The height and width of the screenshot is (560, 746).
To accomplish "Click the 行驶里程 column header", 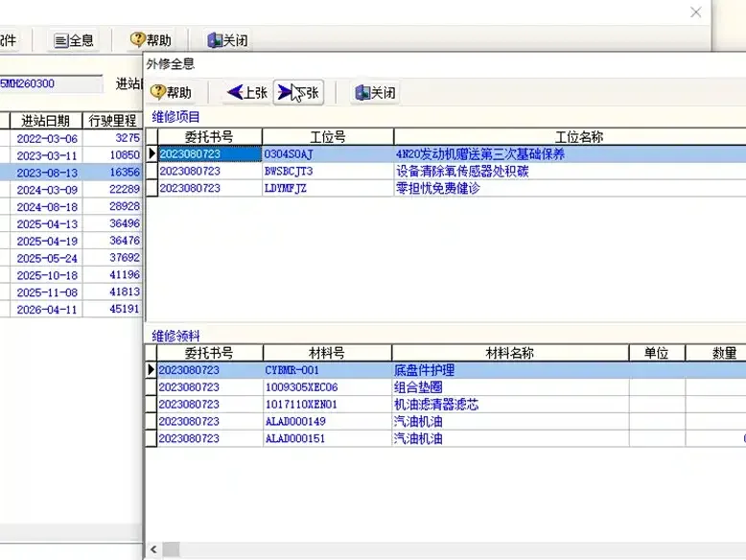I will pos(112,121).
